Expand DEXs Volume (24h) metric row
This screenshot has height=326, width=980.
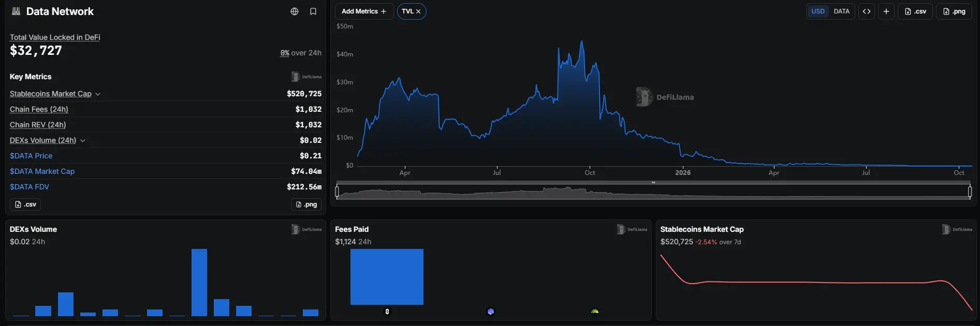click(83, 141)
